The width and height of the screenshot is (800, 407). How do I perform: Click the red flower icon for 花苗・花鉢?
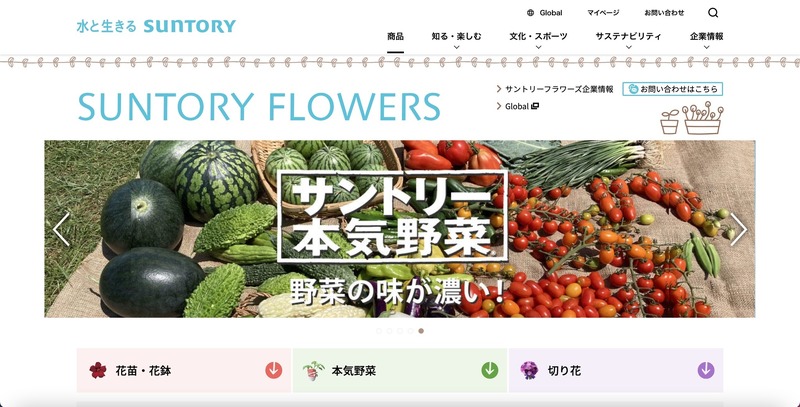[x=97, y=370]
